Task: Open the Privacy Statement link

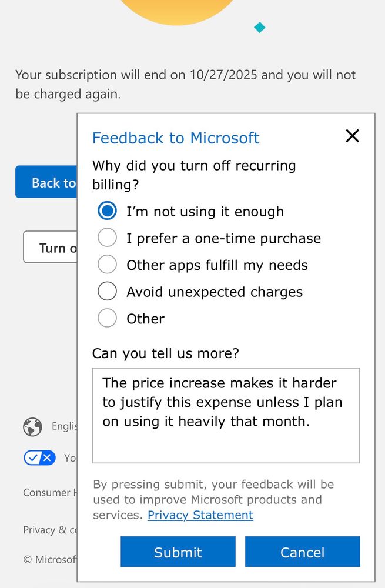Action: (x=200, y=515)
